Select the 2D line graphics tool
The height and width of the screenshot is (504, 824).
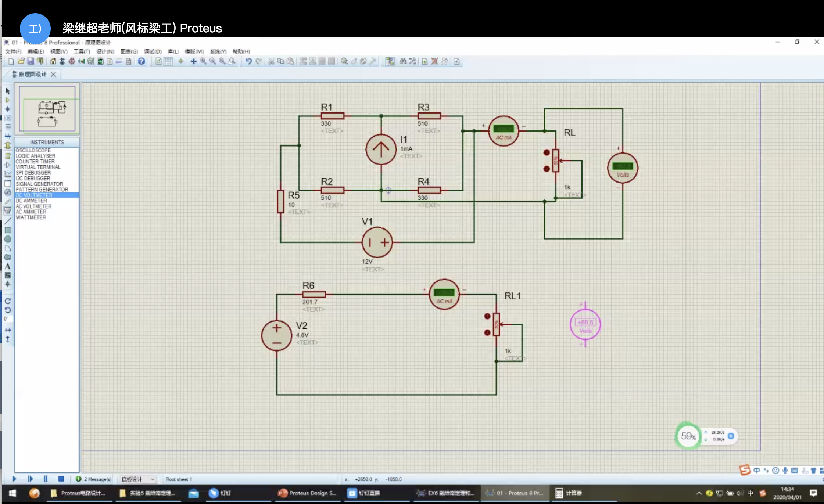coord(8,221)
